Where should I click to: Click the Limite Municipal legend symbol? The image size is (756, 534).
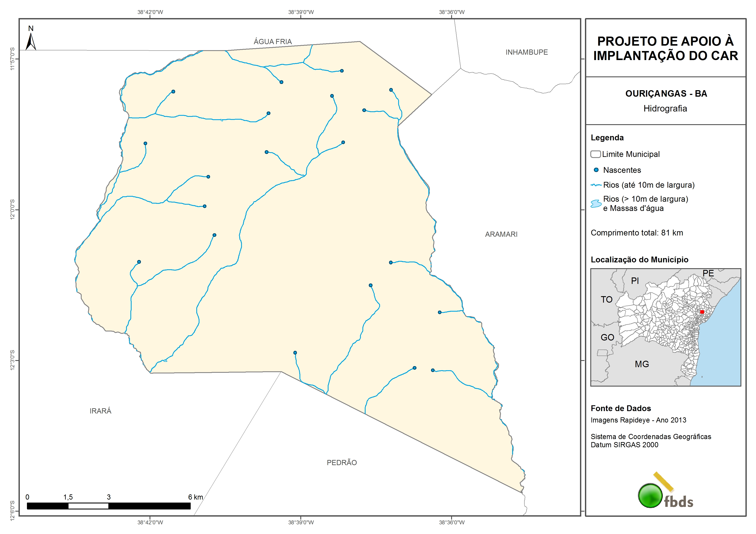pyautogui.click(x=595, y=154)
